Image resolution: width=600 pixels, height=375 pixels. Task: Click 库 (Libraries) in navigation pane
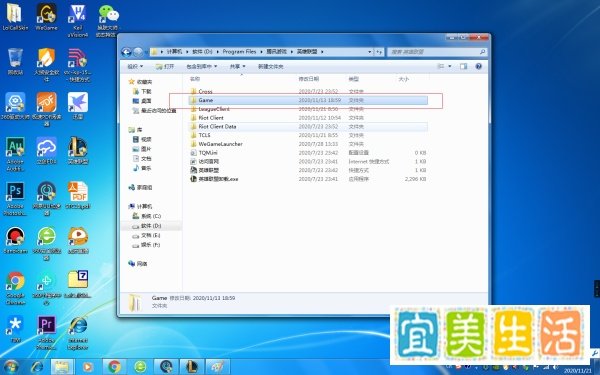pos(139,130)
